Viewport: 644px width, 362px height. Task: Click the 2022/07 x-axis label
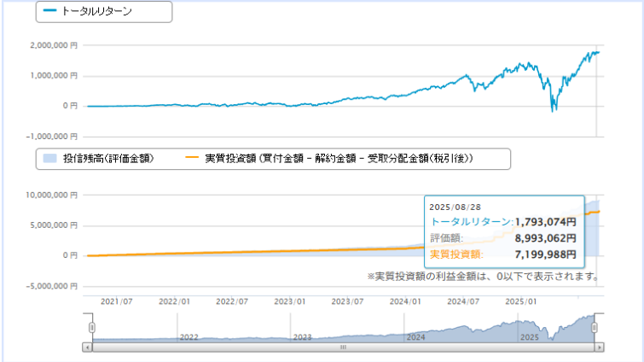click(232, 301)
